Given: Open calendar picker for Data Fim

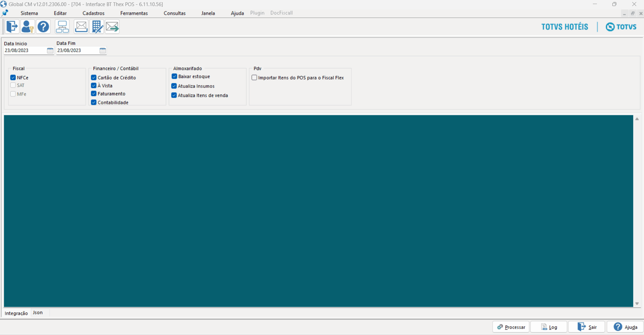Looking at the screenshot, I should click(103, 51).
